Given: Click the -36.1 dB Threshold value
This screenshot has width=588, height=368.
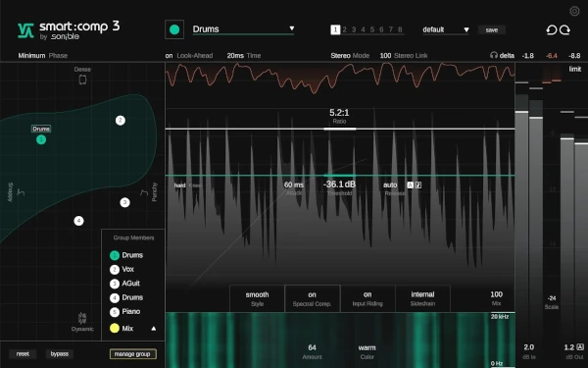Looking at the screenshot, I should coord(339,184).
